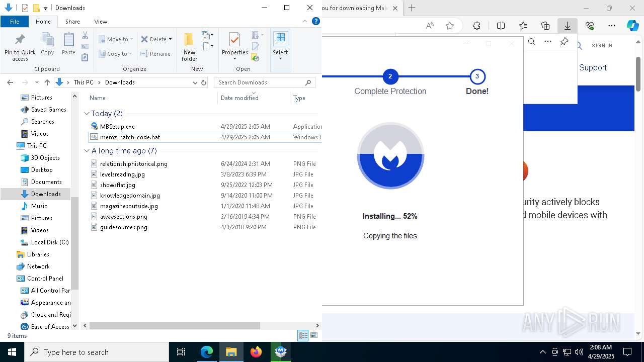Switch to the Share ribbon tab
644x362 pixels.
(x=72, y=22)
